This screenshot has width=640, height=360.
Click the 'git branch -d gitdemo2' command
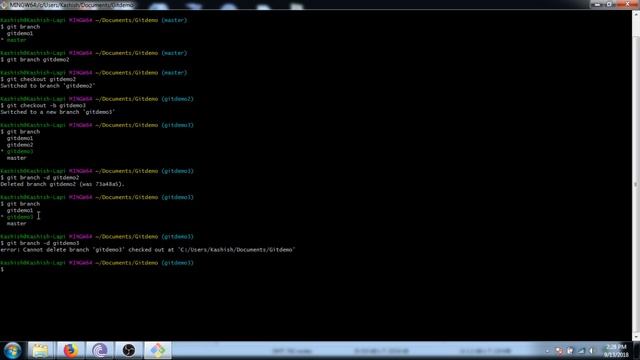point(43,178)
